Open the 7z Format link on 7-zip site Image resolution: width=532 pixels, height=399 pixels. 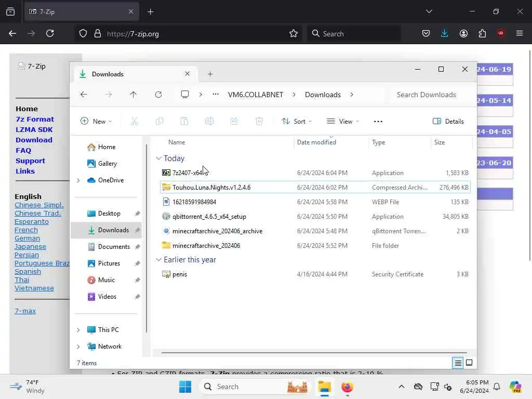coord(35,119)
